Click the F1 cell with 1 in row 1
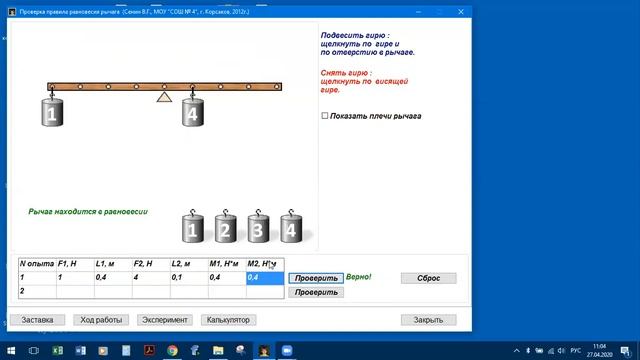Image resolution: width=640 pixels, height=360 pixels. (75, 278)
